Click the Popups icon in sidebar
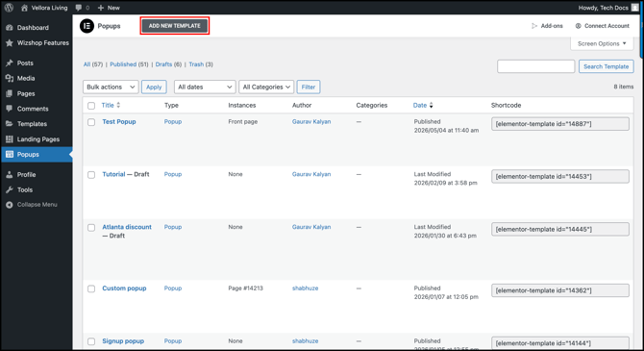644x351 pixels. tap(9, 154)
